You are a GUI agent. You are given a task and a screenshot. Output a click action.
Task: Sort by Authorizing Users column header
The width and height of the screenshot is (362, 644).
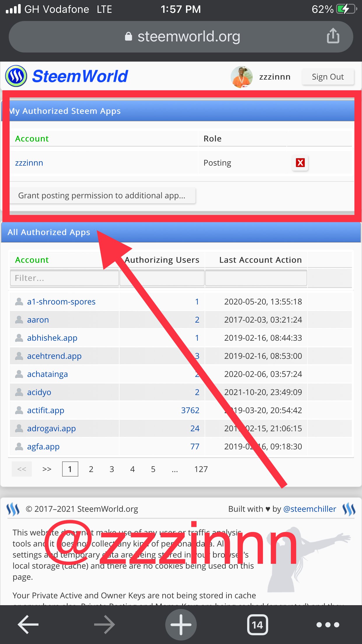(162, 260)
